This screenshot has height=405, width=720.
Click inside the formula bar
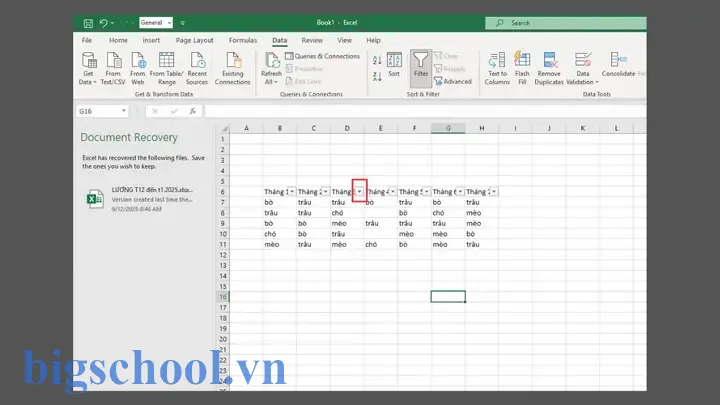pyautogui.click(x=425, y=111)
